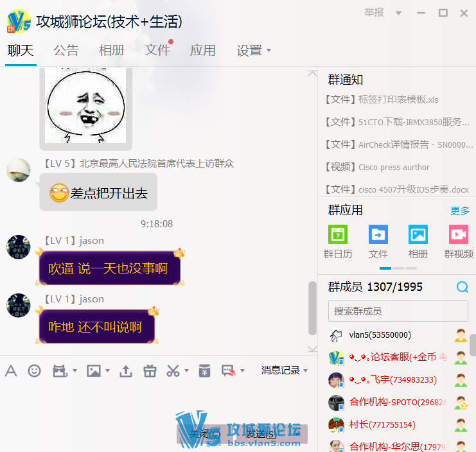
Task: Click the gift box icon in toolbar
Action: tap(150, 370)
